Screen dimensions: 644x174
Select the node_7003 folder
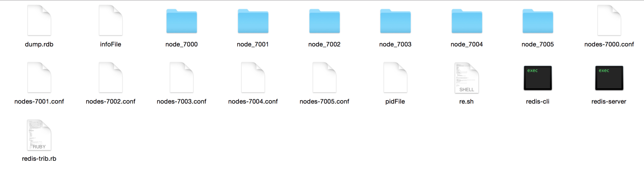[x=395, y=21]
